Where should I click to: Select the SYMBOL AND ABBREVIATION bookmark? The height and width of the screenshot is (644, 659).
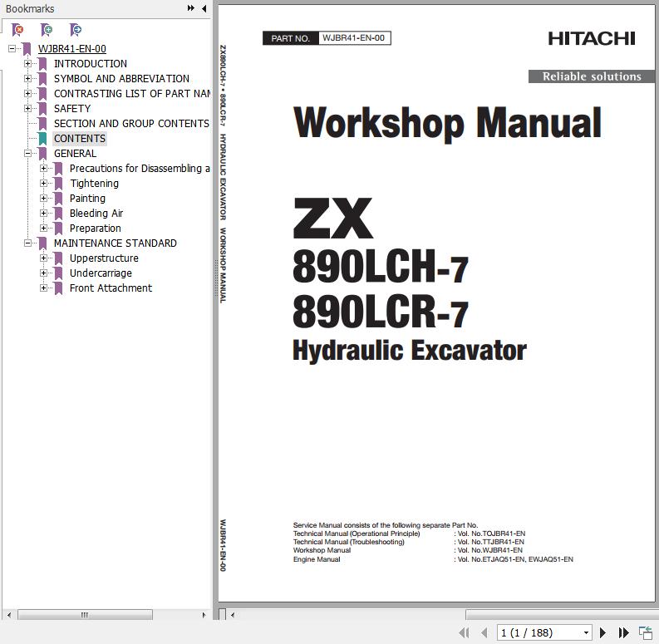tap(121, 79)
